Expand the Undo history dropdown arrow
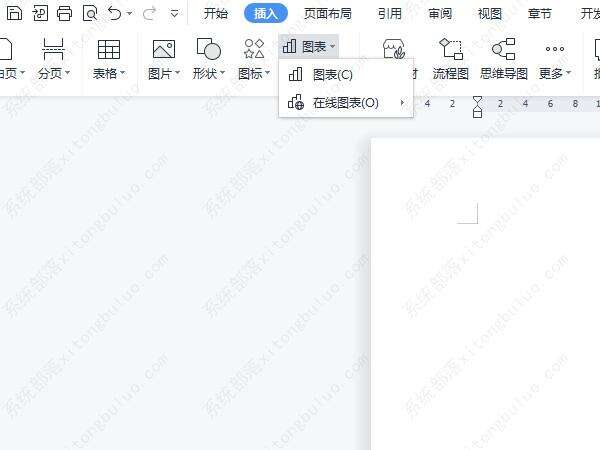This screenshot has height=450, width=600. tap(130, 14)
